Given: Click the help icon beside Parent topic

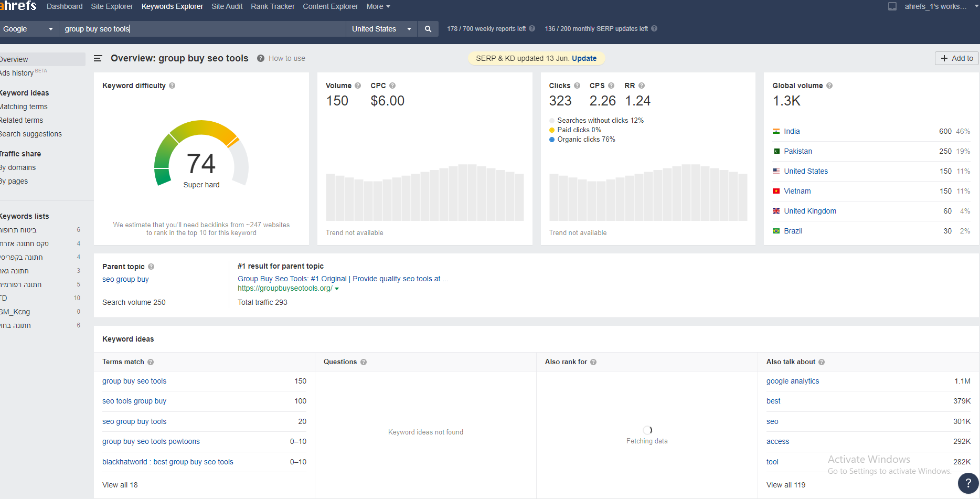Looking at the screenshot, I should 151,267.
